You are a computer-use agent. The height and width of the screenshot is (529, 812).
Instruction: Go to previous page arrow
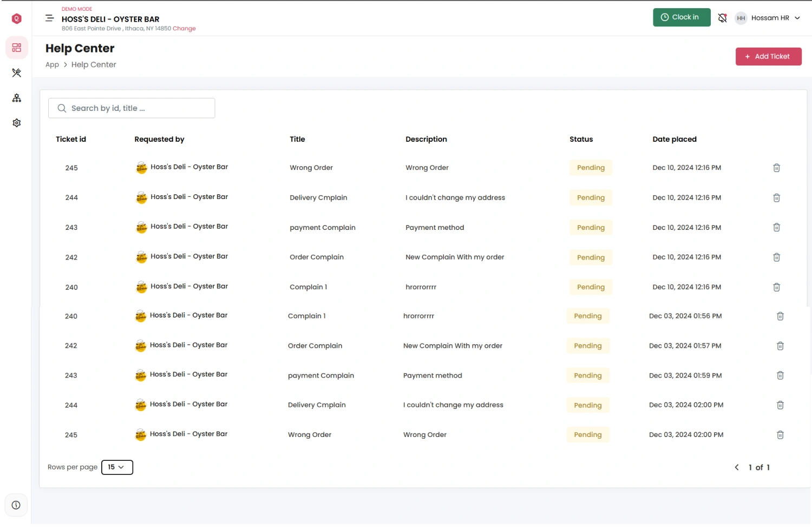coord(737,467)
